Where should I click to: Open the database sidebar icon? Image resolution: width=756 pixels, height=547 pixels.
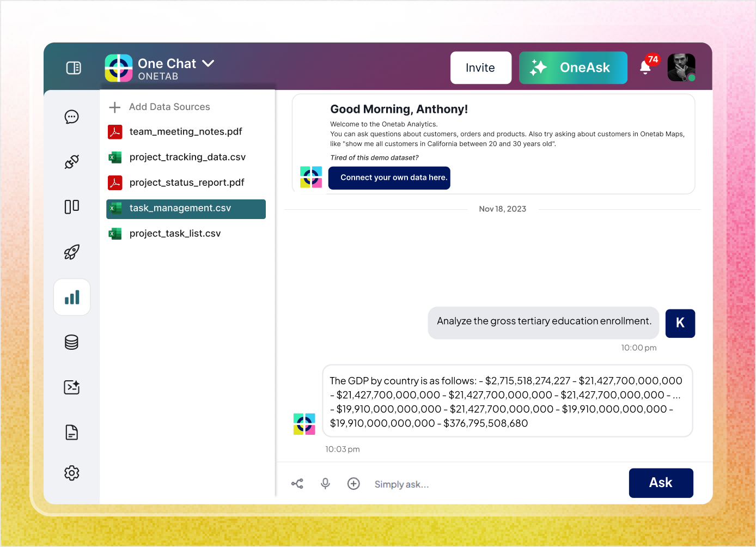(72, 342)
